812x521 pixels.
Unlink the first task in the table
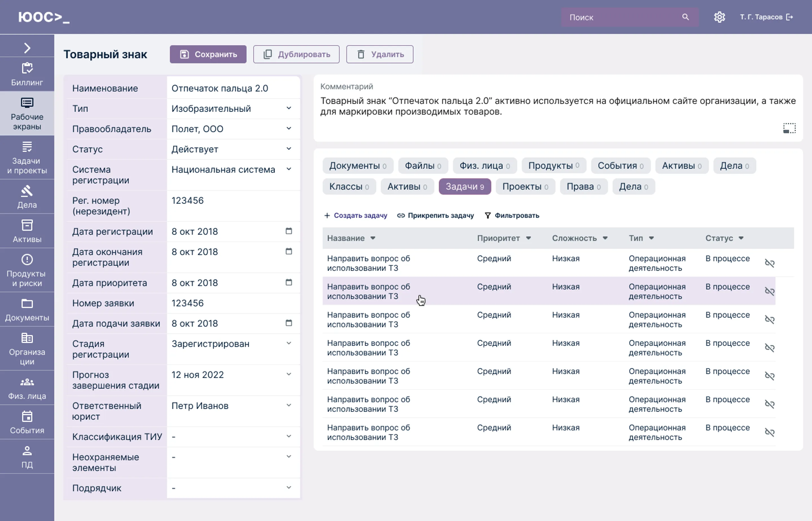coord(769,263)
